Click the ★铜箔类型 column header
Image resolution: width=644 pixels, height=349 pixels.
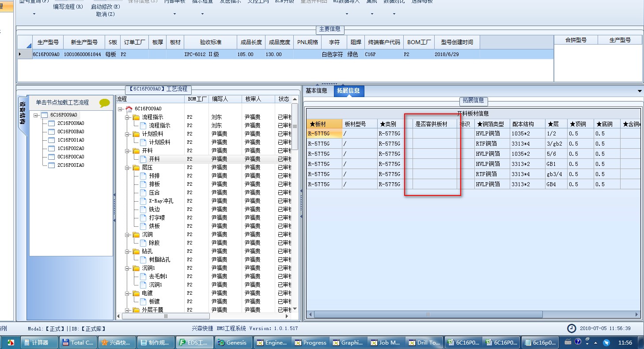[492, 124]
